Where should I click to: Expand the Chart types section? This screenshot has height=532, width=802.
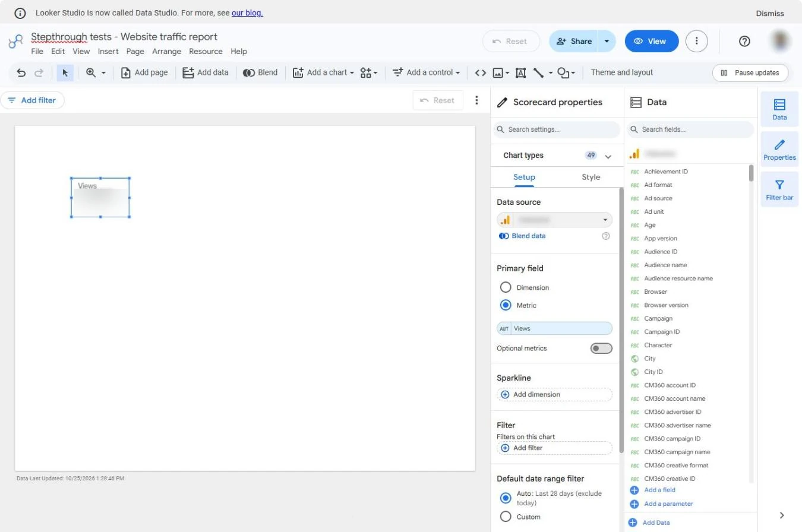608,156
